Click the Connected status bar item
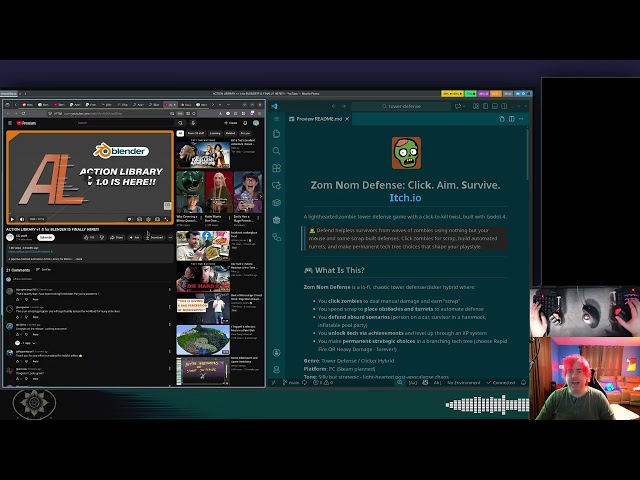Screen dimensions: 640x480 [x=501, y=382]
